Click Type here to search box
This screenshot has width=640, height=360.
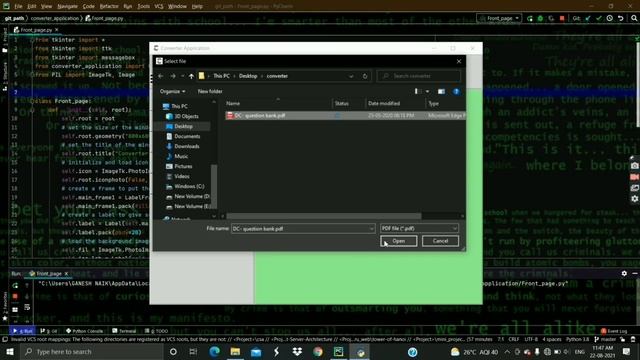tap(92, 351)
